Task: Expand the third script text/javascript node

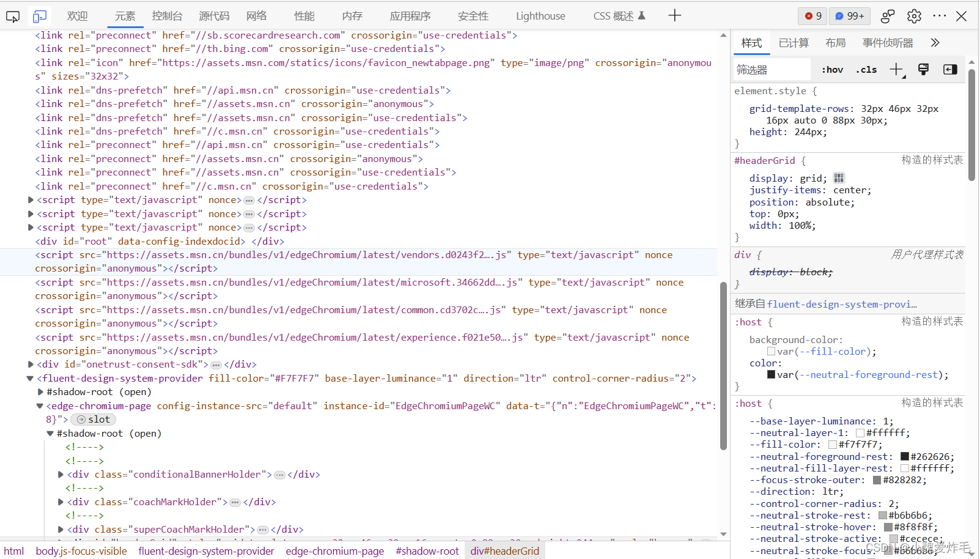Action: [x=31, y=228]
